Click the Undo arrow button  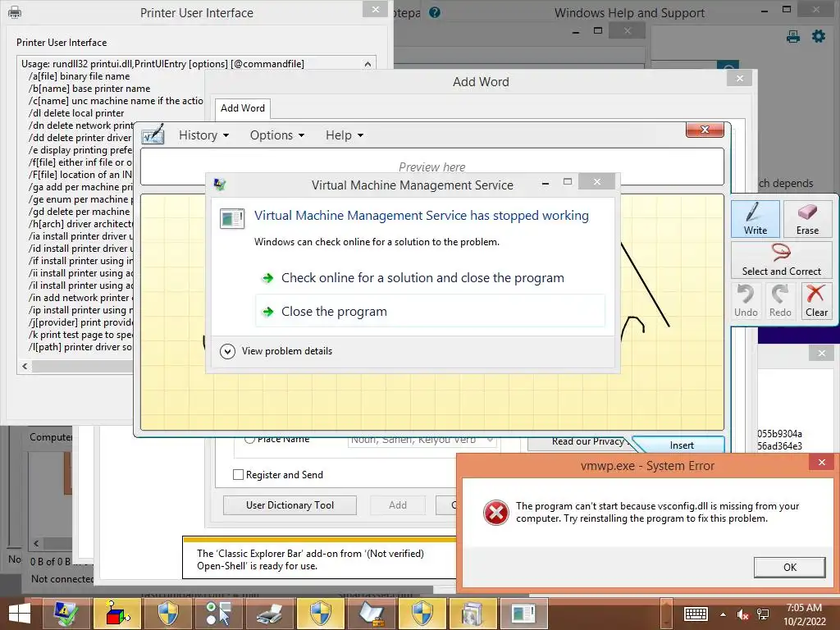pos(746,300)
